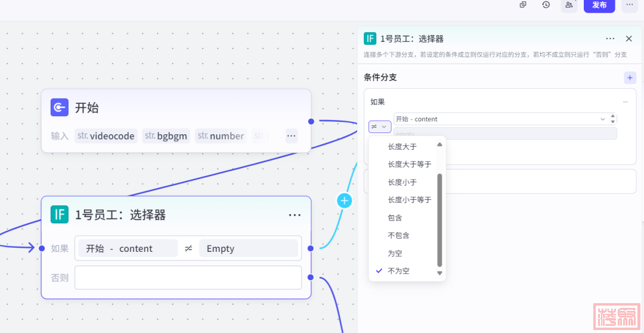
Task: Choose 为空 operator option
Action: tap(395, 254)
